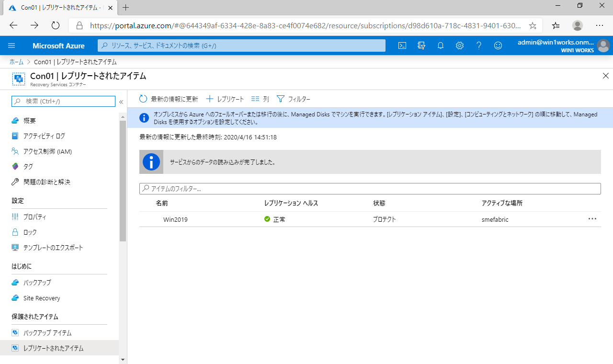This screenshot has height=364, width=613.
Task: Focus the left menu 検索 (Ctrl+/) box
Action: point(63,101)
